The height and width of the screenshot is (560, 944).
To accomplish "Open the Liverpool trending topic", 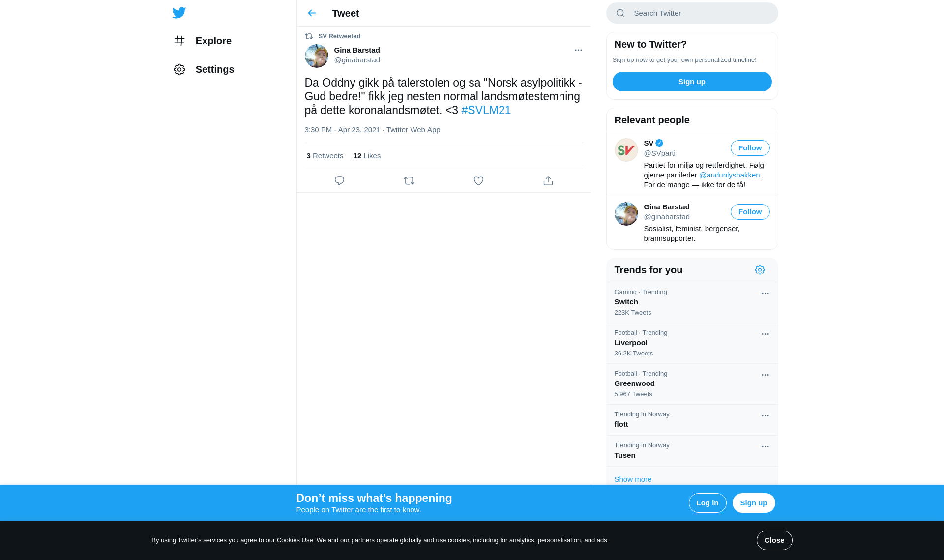I will pos(692,343).
